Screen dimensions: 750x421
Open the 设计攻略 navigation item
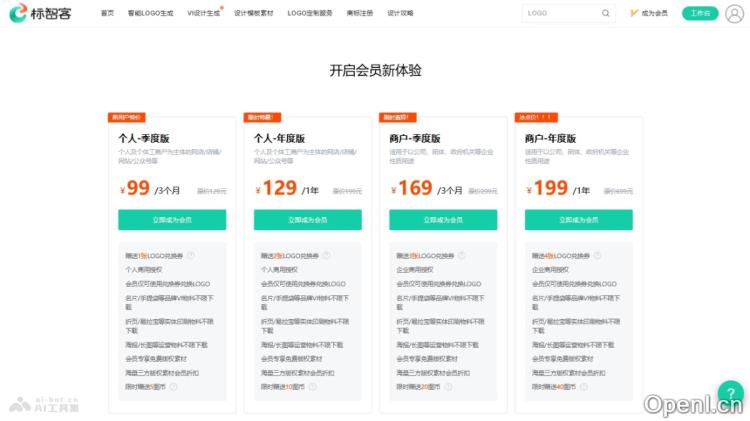coord(400,13)
